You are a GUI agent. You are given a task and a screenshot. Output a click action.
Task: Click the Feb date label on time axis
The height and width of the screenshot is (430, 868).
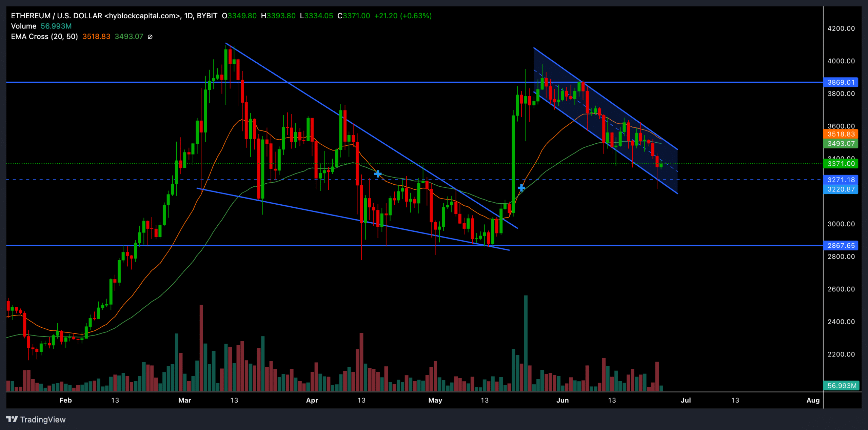click(66, 400)
